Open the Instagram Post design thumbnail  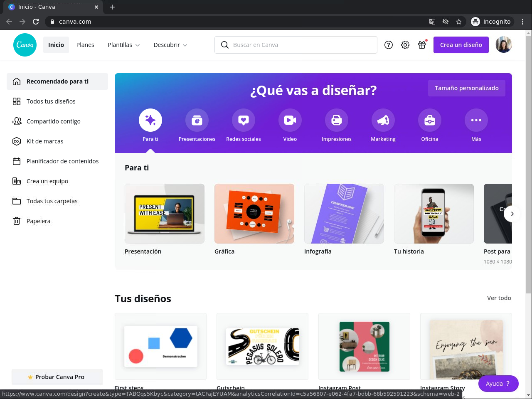point(364,346)
